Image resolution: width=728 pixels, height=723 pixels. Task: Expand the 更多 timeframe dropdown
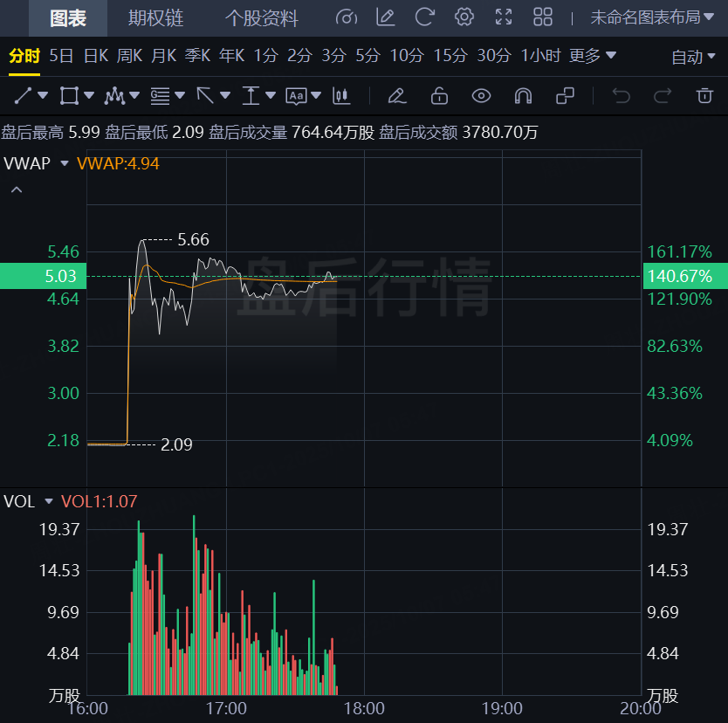(593, 56)
